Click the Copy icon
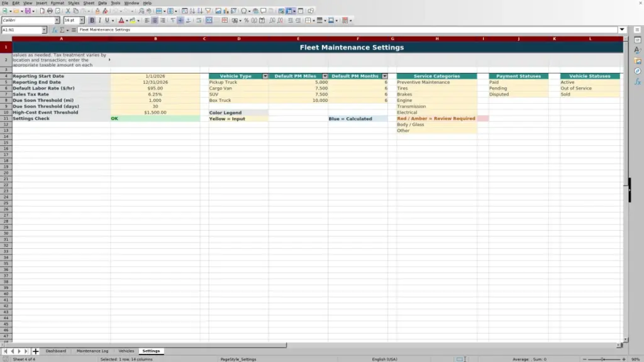Viewport: 644px width, 362px height. point(75,11)
